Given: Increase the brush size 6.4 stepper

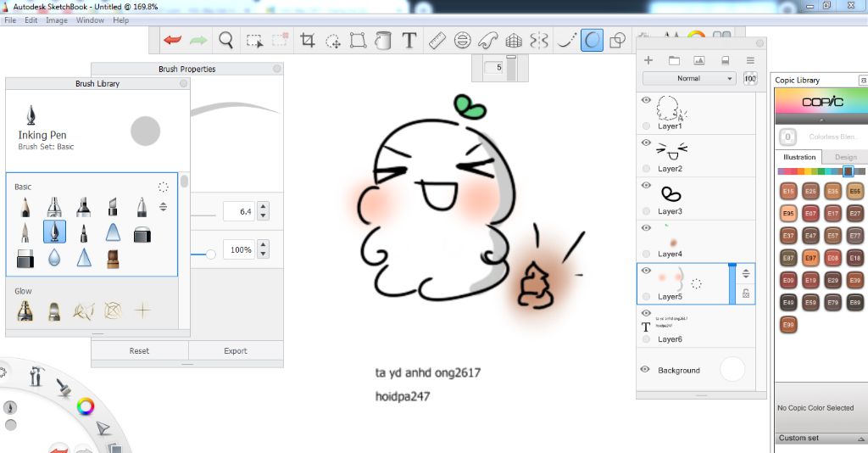Looking at the screenshot, I should point(264,207).
